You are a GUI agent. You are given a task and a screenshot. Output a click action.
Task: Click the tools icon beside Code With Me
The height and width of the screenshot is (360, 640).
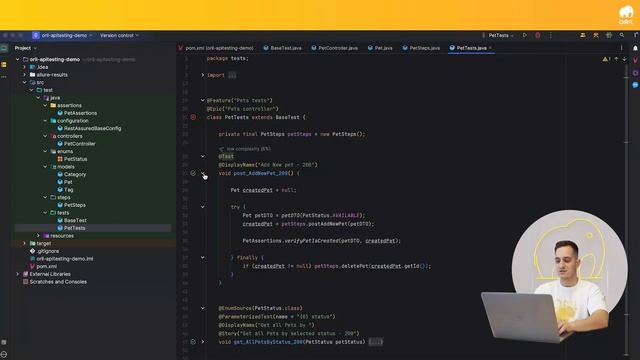(596, 36)
